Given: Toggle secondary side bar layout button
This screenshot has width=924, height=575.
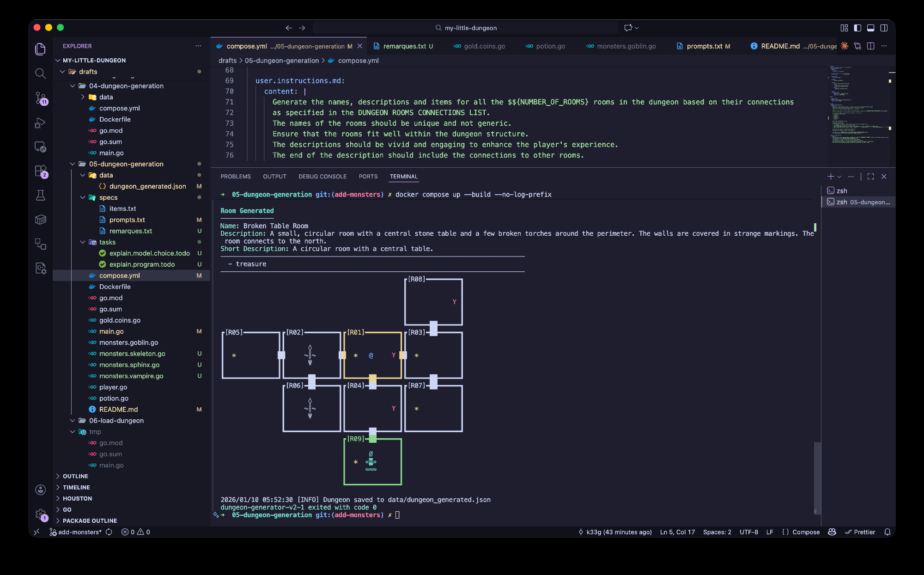Looking at the screenshot, I should (884, 28).
